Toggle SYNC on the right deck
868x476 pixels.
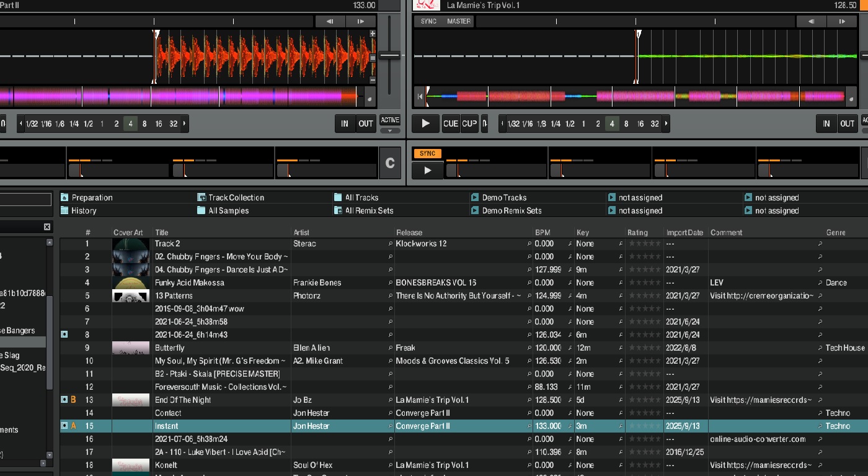[428, 21]
